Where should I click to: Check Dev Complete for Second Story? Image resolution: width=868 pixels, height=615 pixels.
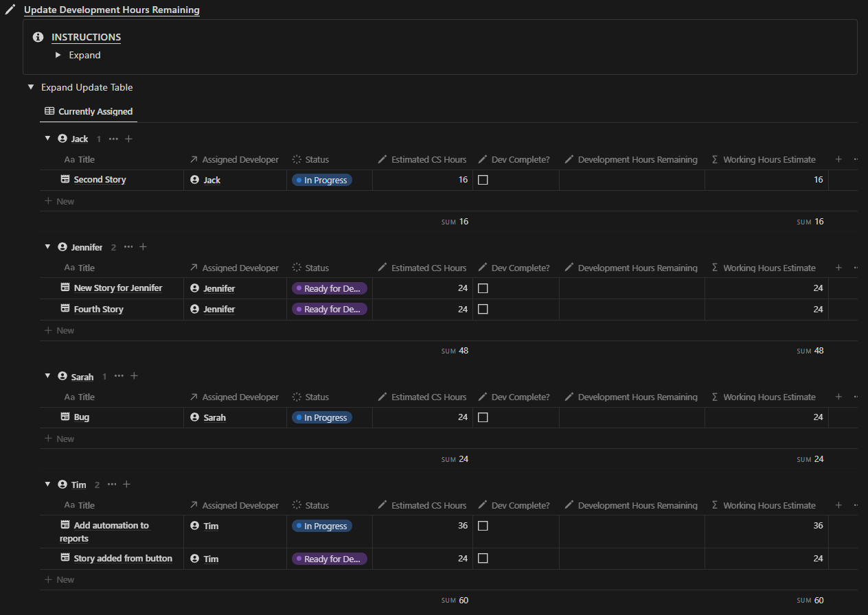coord(483,180)
